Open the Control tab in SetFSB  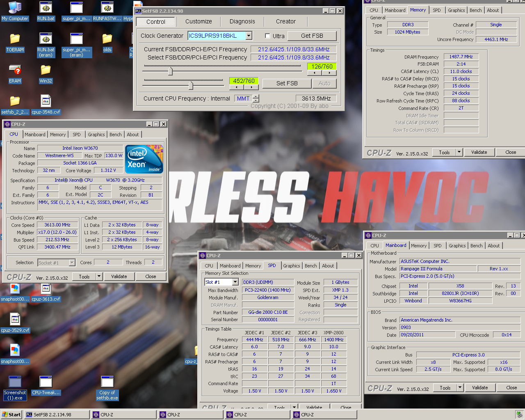click(x=156, y=22)
